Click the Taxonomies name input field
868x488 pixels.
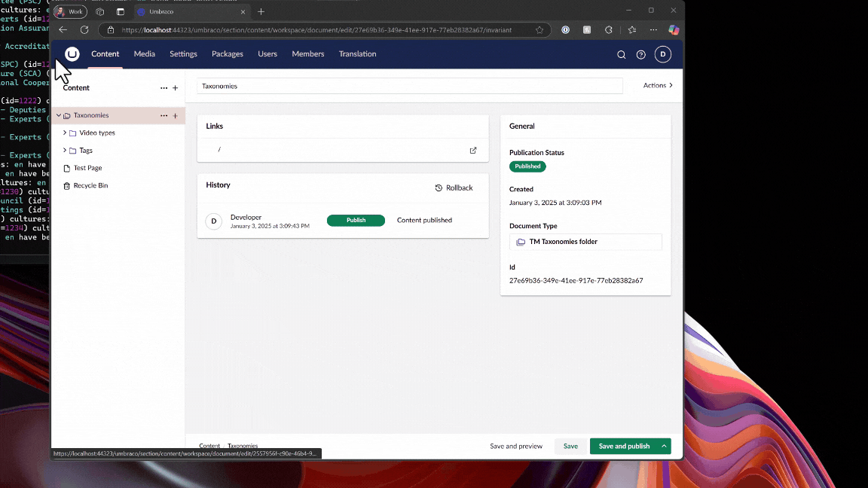pos(409,86)
